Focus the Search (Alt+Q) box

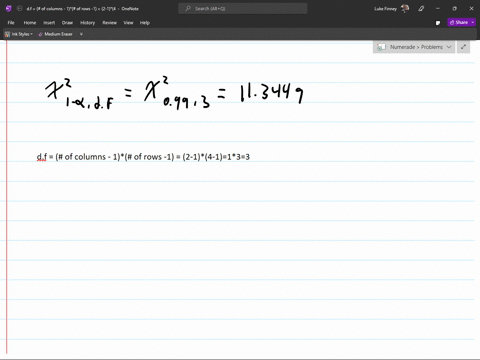(x=243, y=9)
